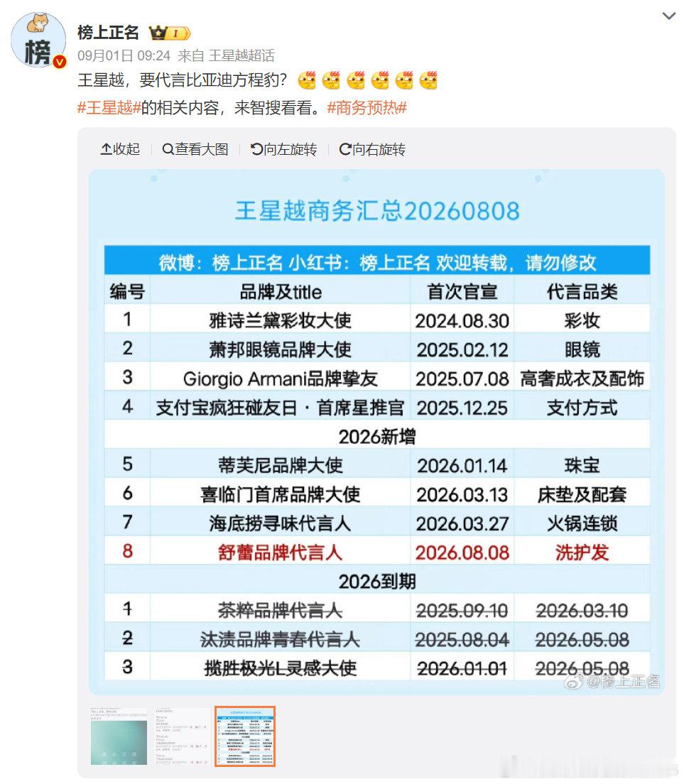Rotate image right with 向右旋转
Screen dimensions: 684x784
click(372, 149)
